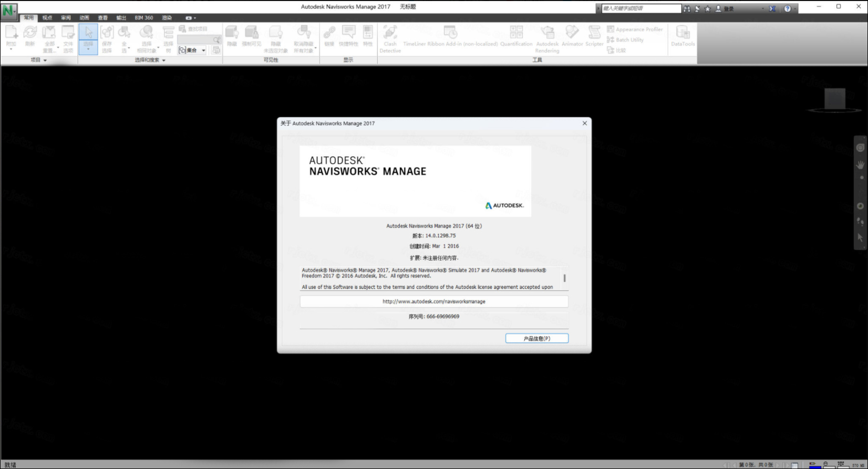Open the Scripter tool
Image resolution: width=868 pixels, height=469 pixels.
[594, 36]
